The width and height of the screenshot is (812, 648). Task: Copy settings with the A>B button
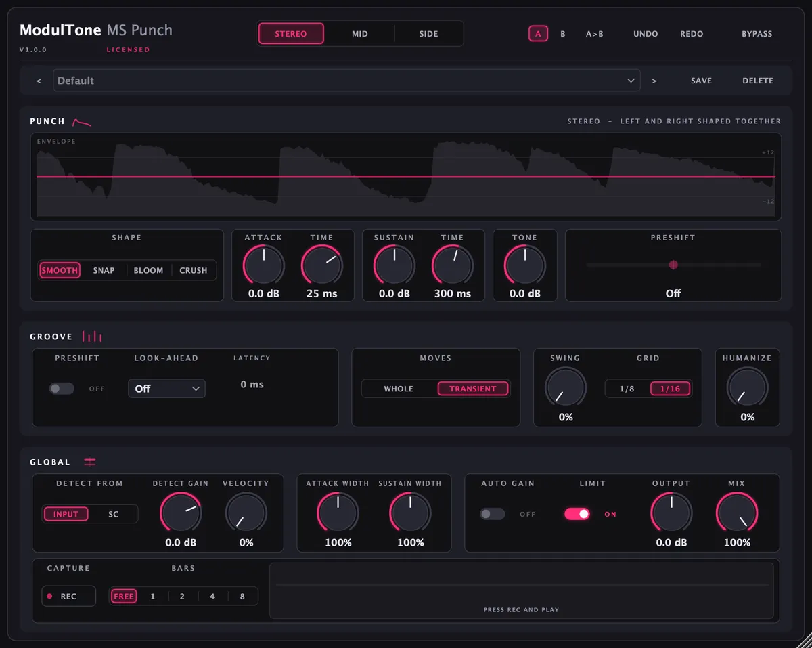[x=595, y=34]
